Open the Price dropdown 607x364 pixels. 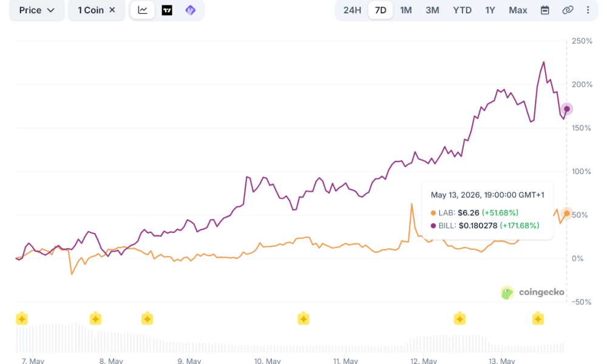37,10
